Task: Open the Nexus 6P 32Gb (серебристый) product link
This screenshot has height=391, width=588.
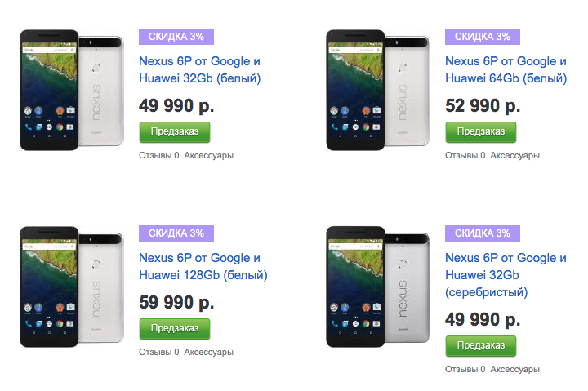Action: pyautogui.click(x=506, y=274)
